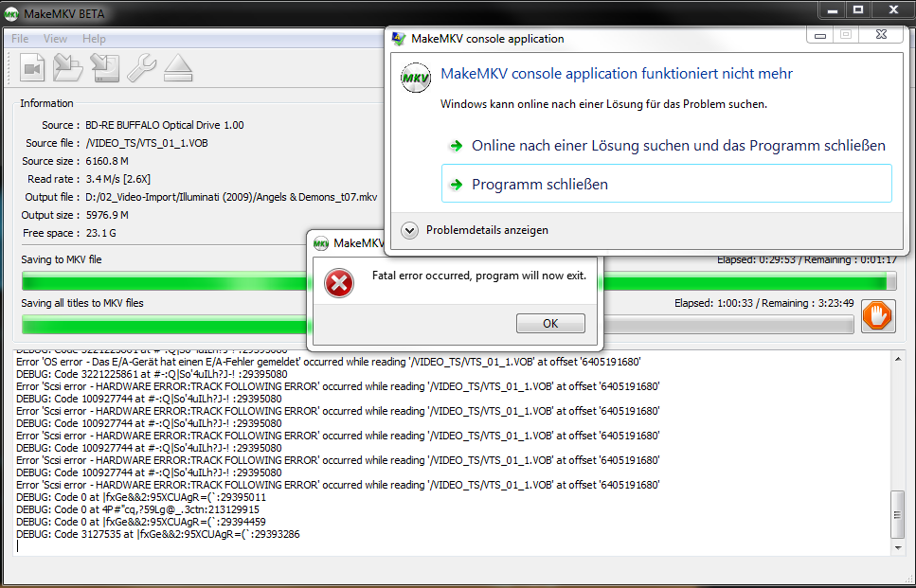
Task: Click the 'Saving to MKV file' progress bar
Action: coord(458,281)
